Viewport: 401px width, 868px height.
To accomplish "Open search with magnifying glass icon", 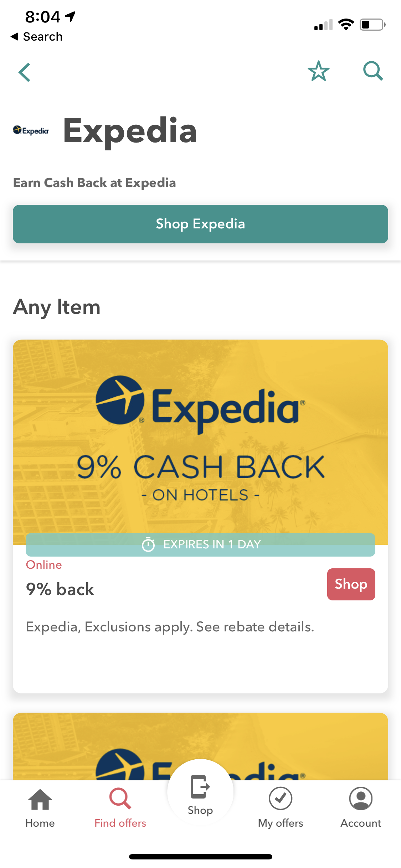I will click(x=373, y=71).
